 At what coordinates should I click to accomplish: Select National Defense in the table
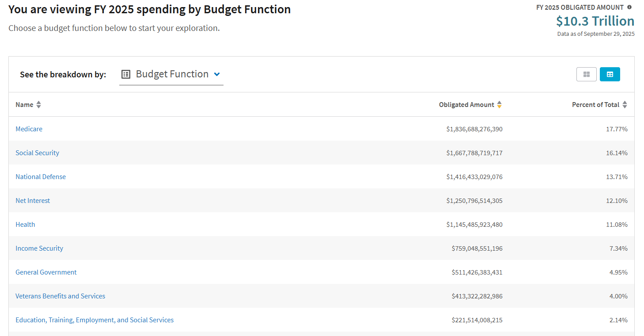coord(41,177)
